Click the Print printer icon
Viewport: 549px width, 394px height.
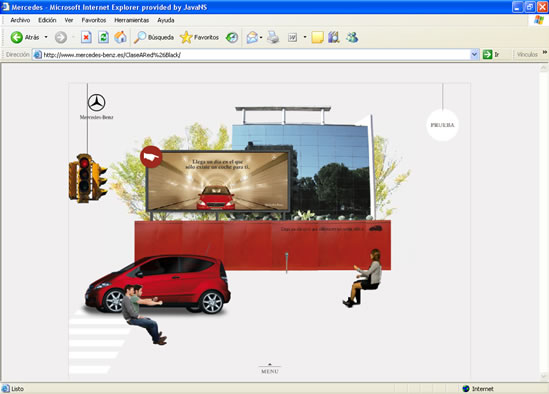pyautogui.click(x=273, y=37)
